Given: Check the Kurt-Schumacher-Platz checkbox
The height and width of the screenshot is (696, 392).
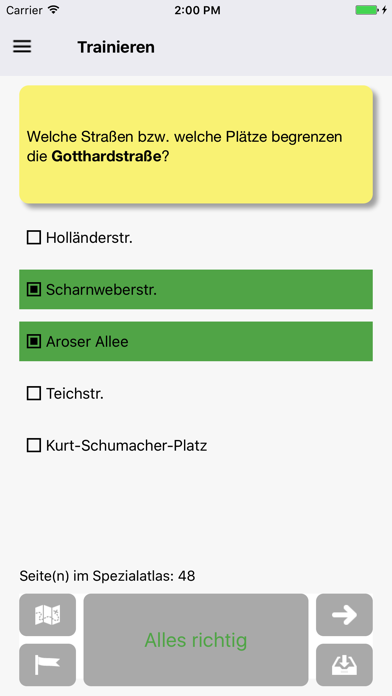Looking at the screenshot, I should click(x=34, y=445).
